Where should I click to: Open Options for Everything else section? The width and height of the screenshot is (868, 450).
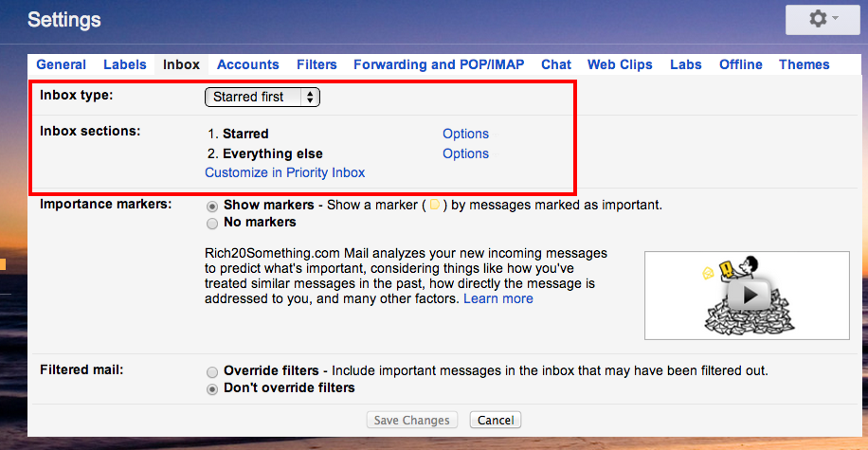pyautogui.click(x=465, y=153)
